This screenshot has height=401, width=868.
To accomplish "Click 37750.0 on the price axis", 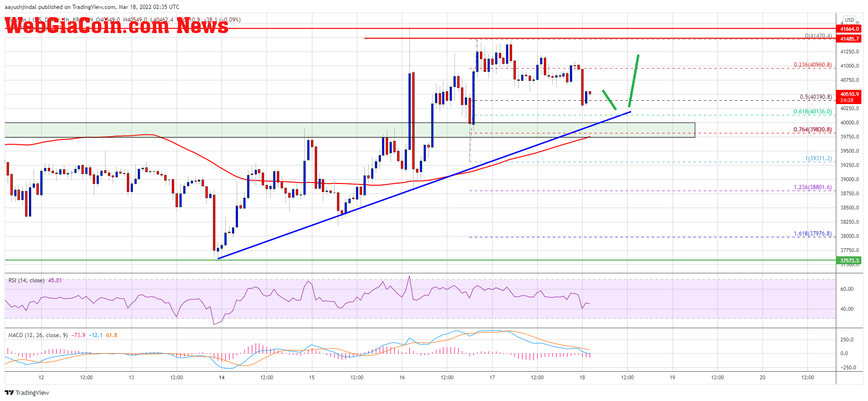I will [850, 250].
